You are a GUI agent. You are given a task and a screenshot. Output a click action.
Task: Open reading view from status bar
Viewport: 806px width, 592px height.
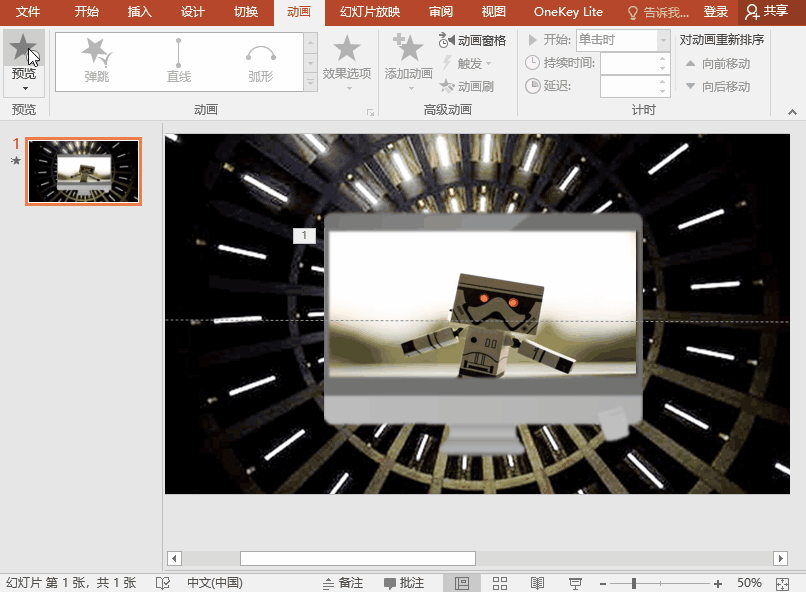coord(537,583)
